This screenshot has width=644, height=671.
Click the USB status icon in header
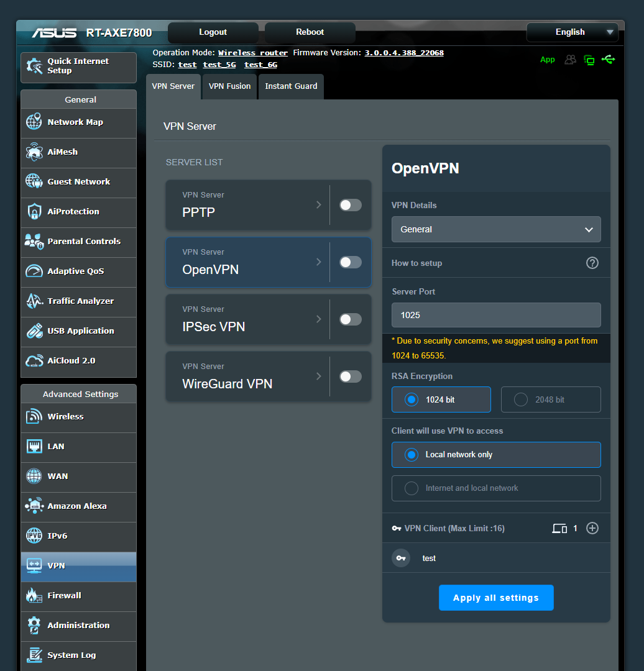(x=609, y=60)
